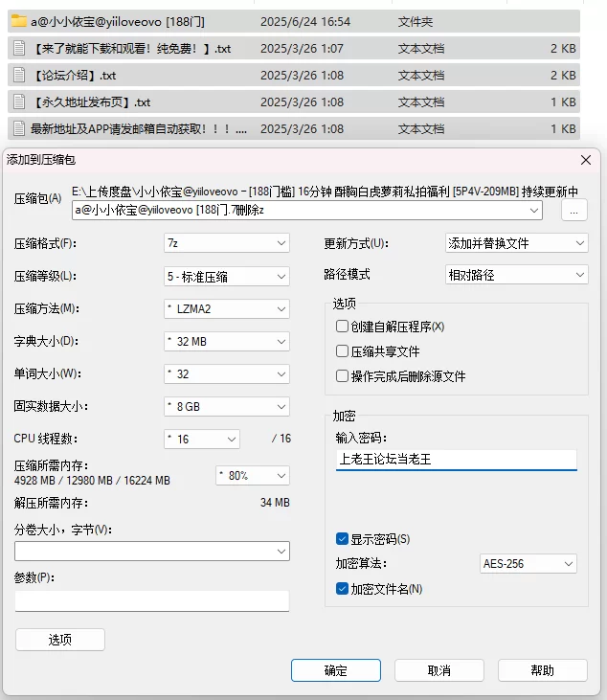Enable 压缩共享文件 checkbox

coord(342,351)
